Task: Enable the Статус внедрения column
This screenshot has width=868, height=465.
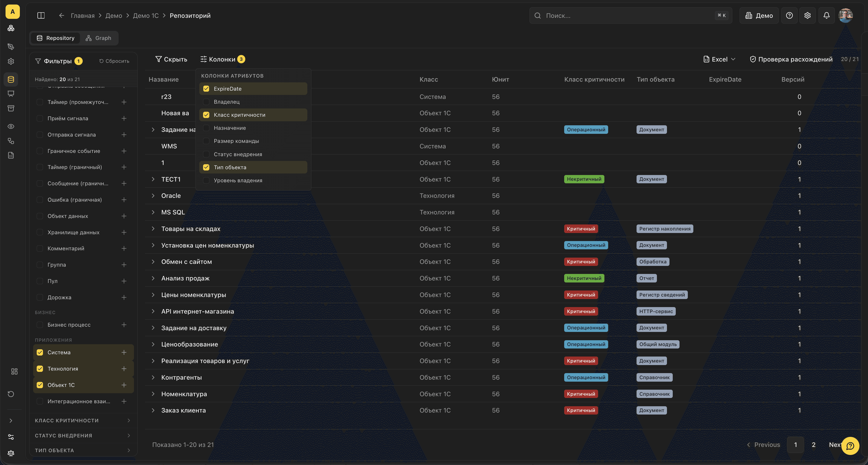Action: pos(206,154)
